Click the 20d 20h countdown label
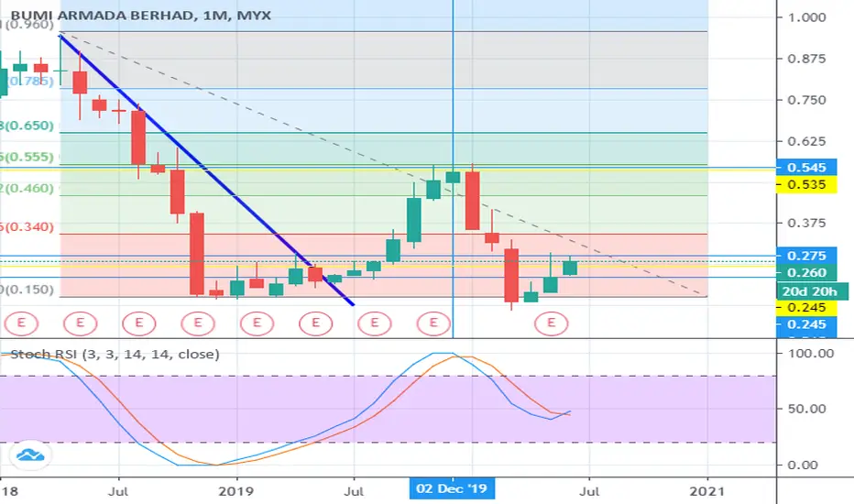Viewport: 854px width, 504px height. pos(812,291)
